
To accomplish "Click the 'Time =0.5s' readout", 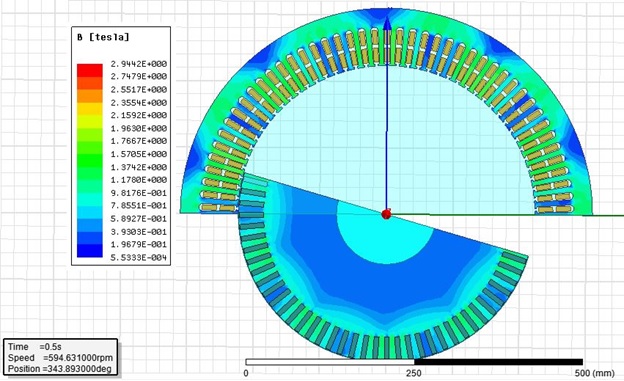I will pos(35,347).
